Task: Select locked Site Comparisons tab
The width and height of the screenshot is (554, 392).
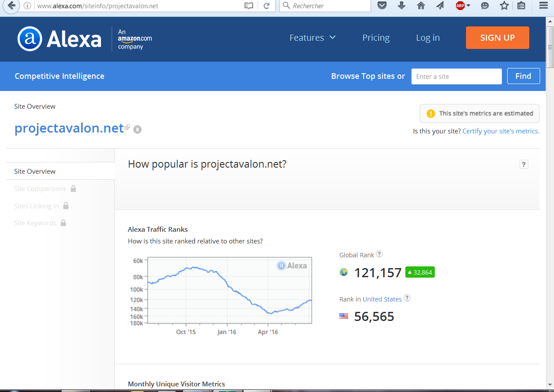Action: click(x=40, y=188)
